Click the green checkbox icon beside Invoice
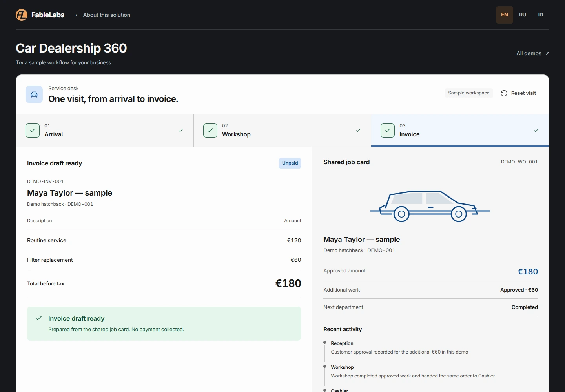This screenshot has height=392, width=565. pyautogui.click(x=388, y=130)
